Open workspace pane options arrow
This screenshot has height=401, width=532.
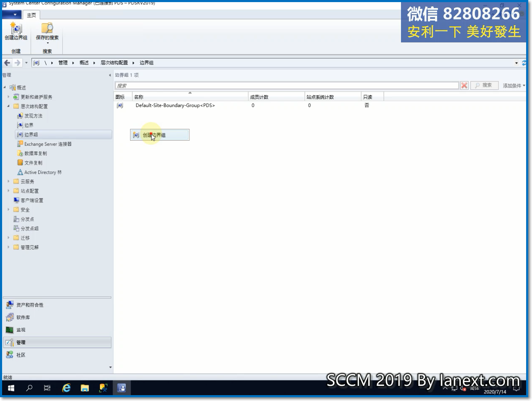110,367
